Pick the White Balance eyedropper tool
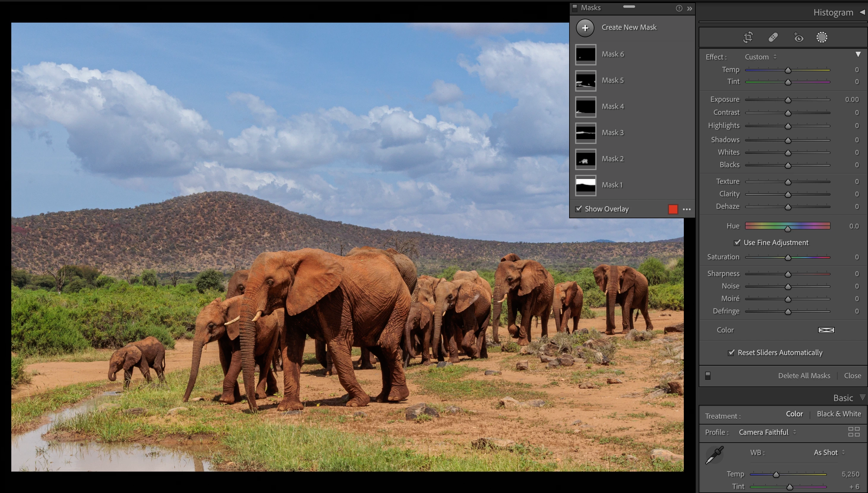 tap(714, 455)
